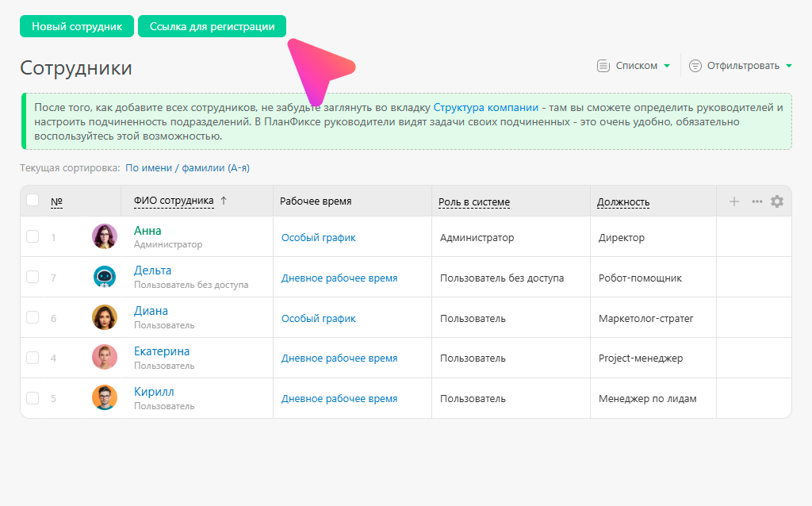Open the three-dots table options menu

click(757, 201)
